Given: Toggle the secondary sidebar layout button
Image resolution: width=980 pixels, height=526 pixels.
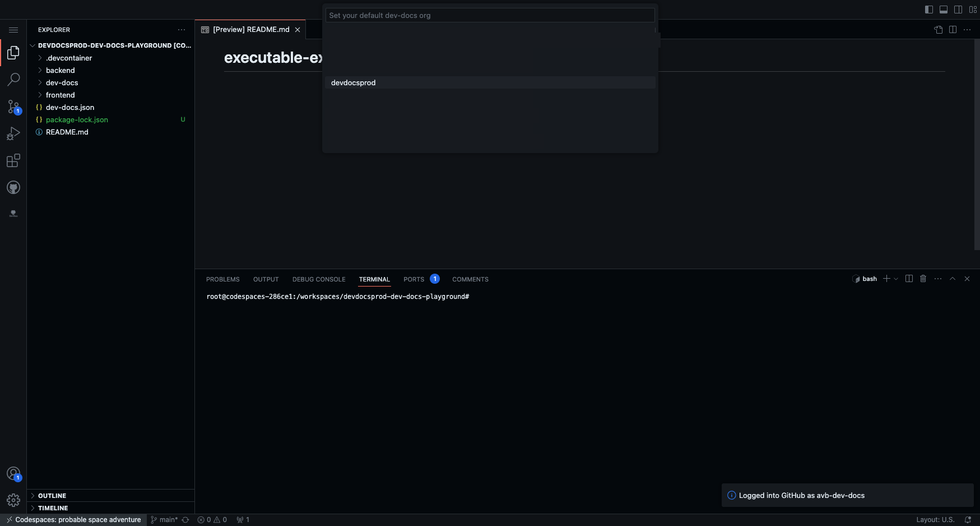Looking at the screenshot, I should pos(958,10).
